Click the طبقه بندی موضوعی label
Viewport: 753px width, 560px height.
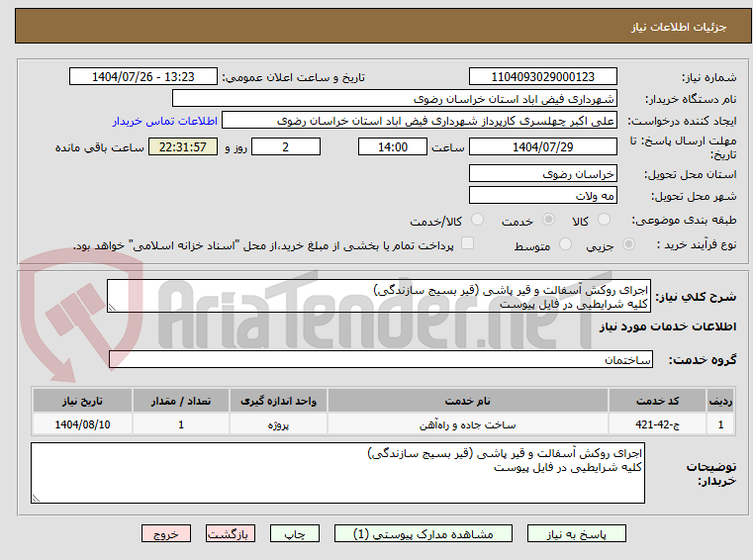pos(684,220)
